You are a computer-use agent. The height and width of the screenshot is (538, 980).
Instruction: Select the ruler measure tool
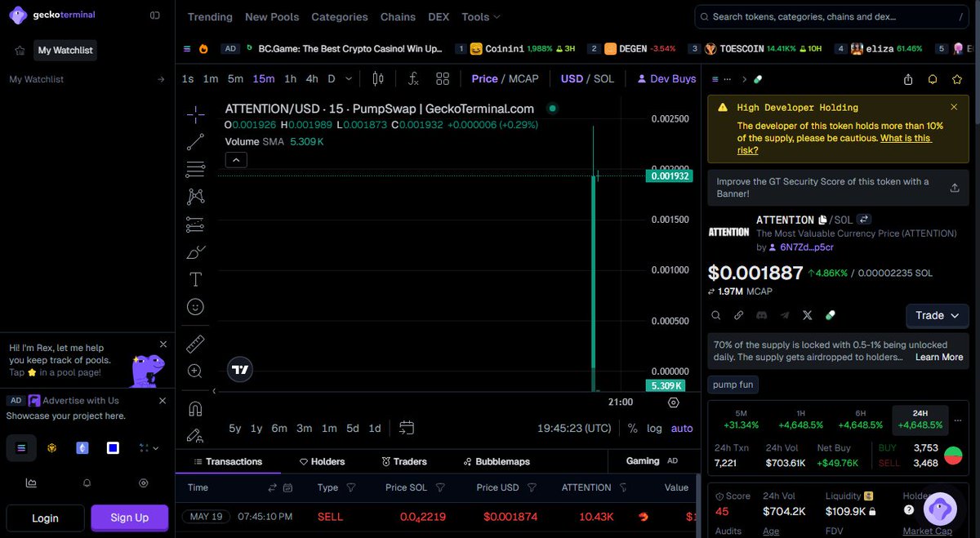pos(195,344)
